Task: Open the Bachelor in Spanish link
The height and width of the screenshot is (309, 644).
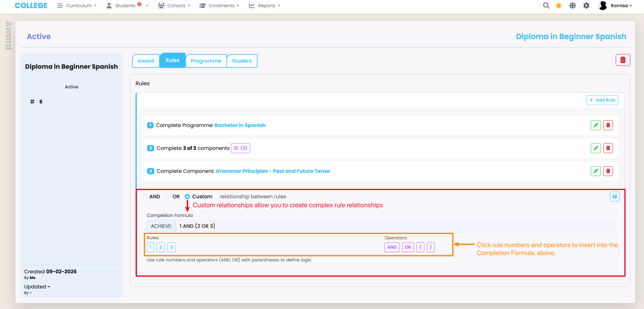Action: click(240, 125)
